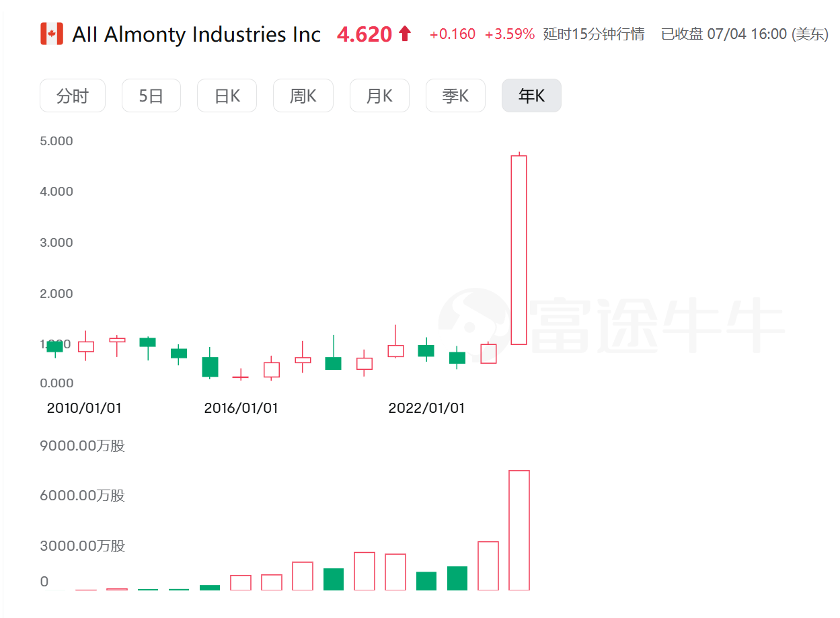The height and width of the screenshot is (618, 840).
Task: Click the tallest volume bar
Action: pyautogui.click(x=519, y=531)
